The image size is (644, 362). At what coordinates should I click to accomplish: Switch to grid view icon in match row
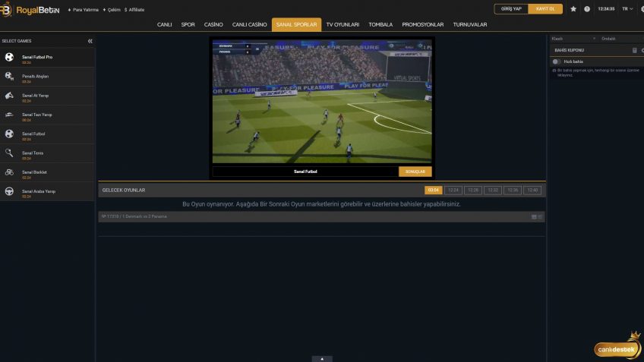[x=534, y=217]
